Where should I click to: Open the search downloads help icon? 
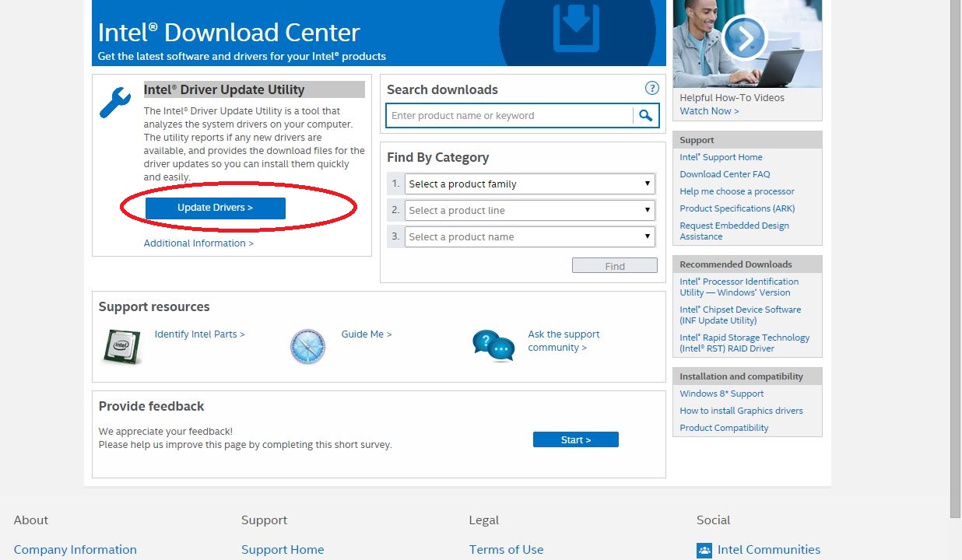(652, 89)
